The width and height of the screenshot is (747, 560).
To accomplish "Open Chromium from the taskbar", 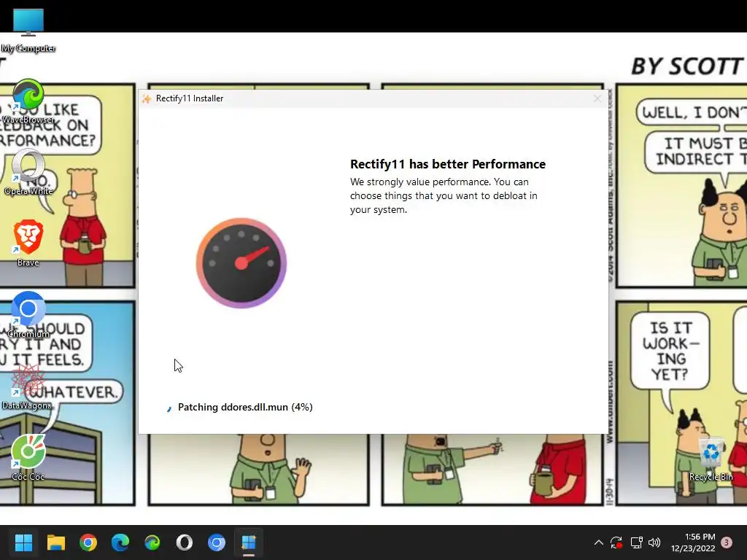I will pyautogui.click(x=216, y=542).
